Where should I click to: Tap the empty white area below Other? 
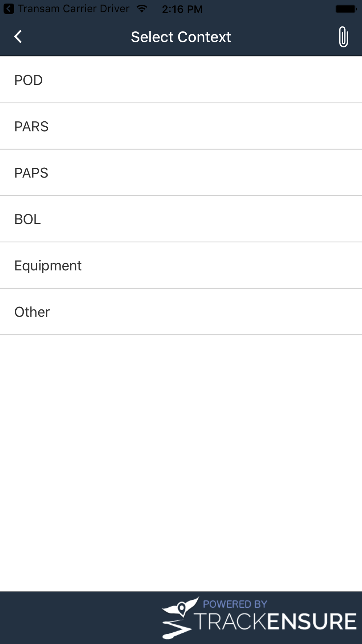pyautogui.click(x=181, y=463)
